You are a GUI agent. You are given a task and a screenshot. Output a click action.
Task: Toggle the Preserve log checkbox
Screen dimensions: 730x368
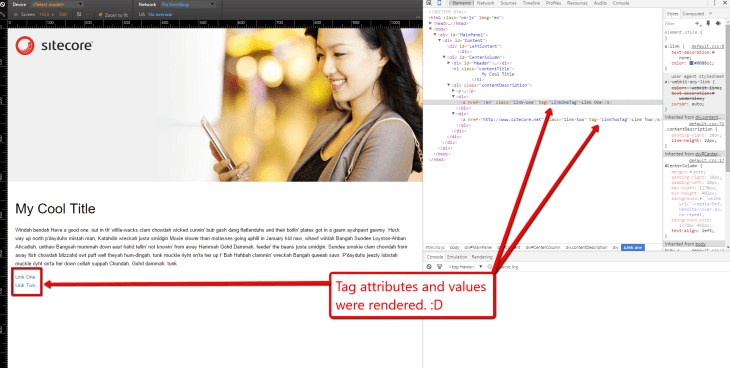489,267
